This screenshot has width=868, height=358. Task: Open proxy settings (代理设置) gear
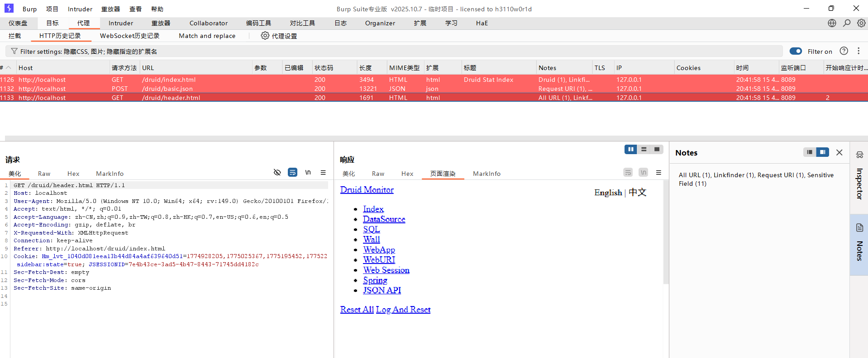tap(279, 36)
